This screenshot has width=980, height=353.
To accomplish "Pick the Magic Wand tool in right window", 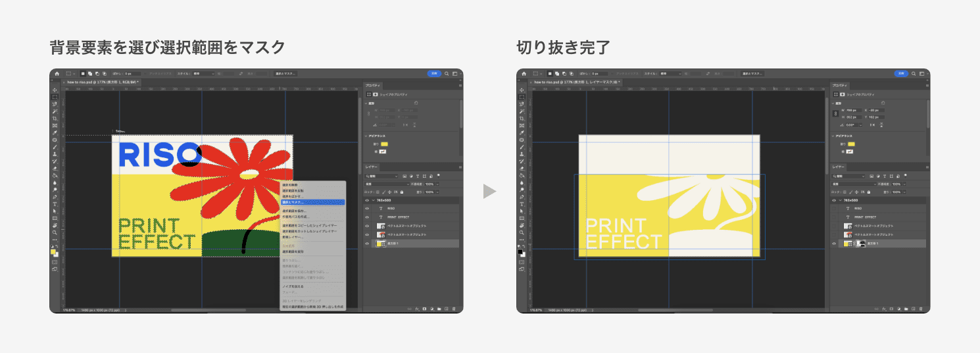I will 522,111.
